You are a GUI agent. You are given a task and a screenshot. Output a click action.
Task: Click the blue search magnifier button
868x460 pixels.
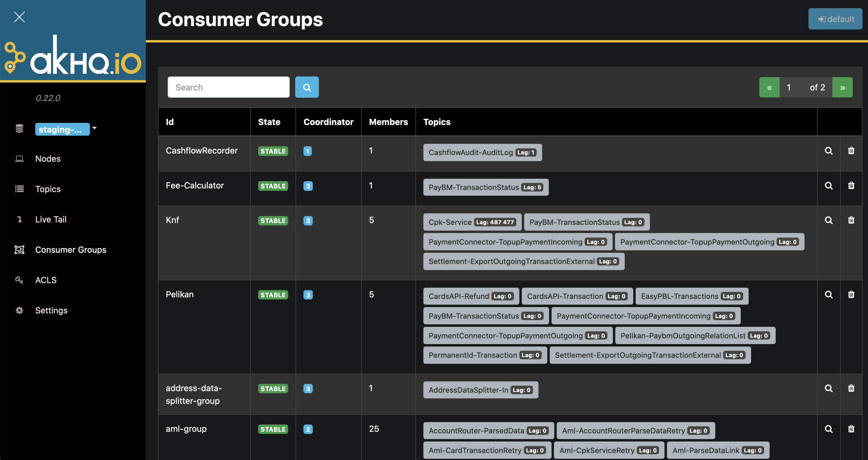[307, 87]
